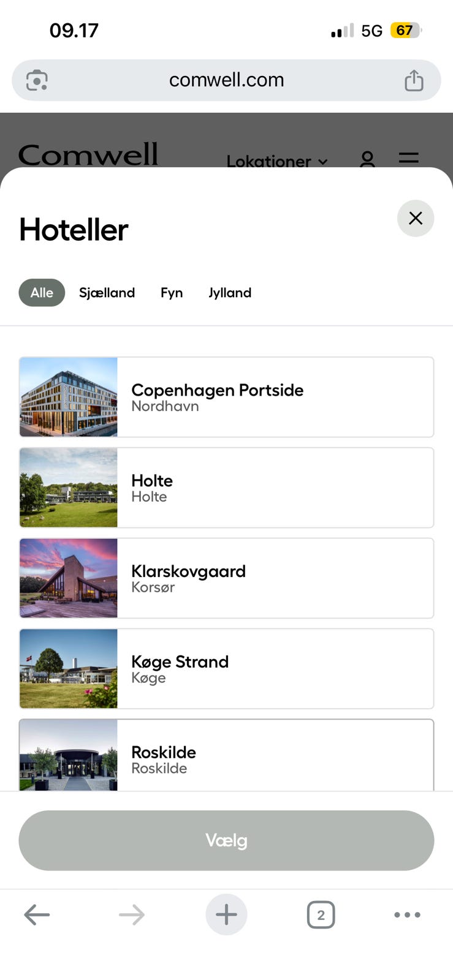Go back with browser back arrow
This screenshot has height=980, width=453.
point(37,914)
